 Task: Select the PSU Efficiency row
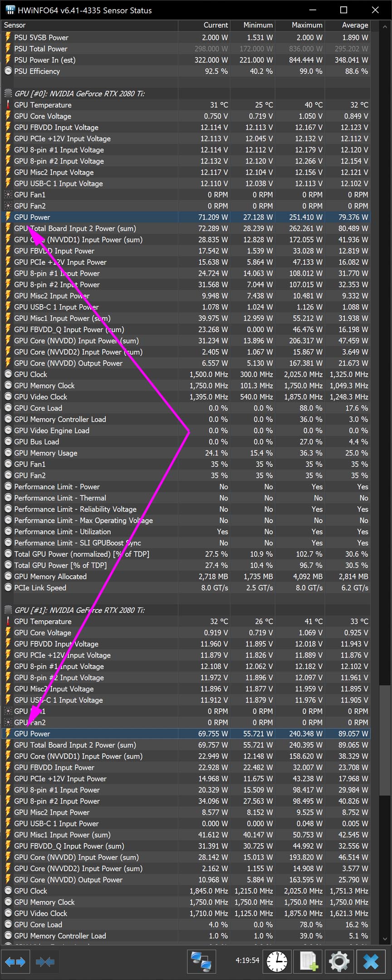(x=186, y=71)
